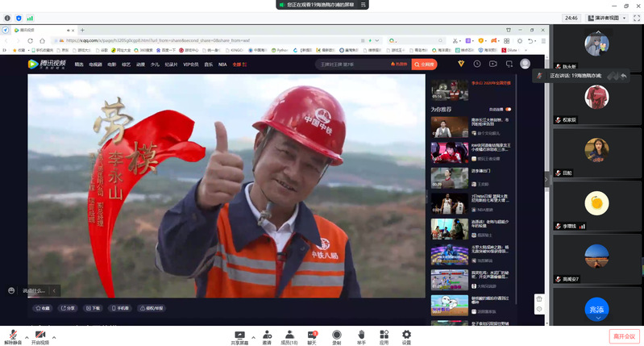The height and width of the screenshot is (346, 644).
Task: Click the orange search button
Action: pos(425,64)
